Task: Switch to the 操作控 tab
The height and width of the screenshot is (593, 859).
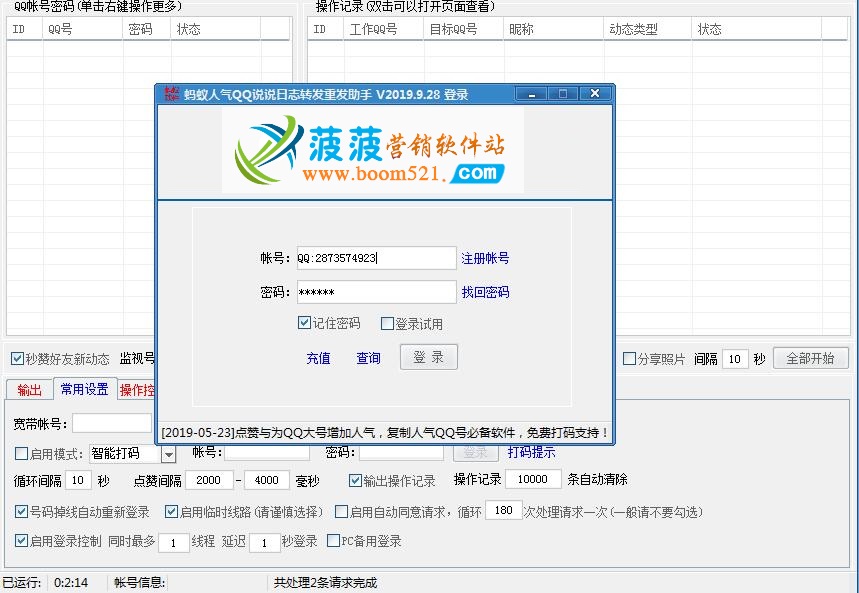Action: click(136, 390)
